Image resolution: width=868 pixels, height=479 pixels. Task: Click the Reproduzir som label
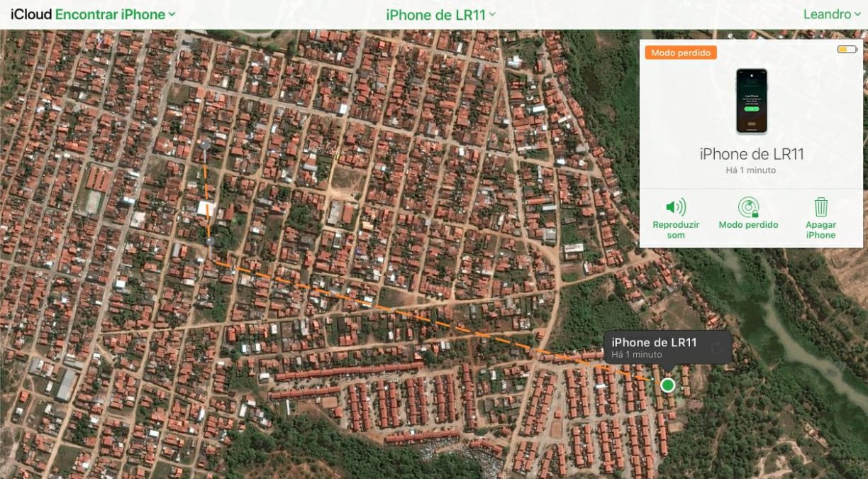click(x=676, y=230)
